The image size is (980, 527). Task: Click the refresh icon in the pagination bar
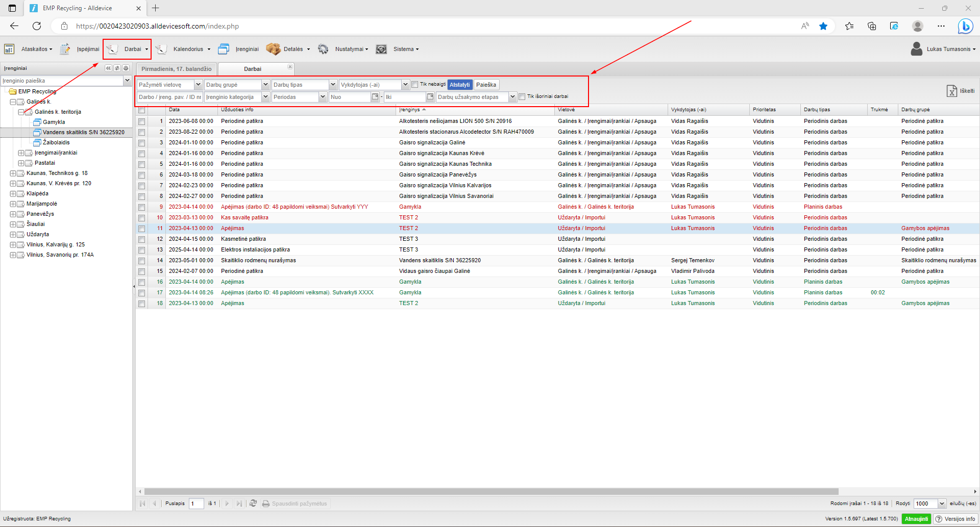253,504
